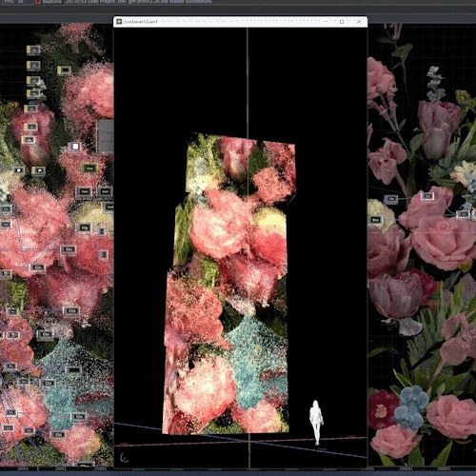Select the large gray panel node
476x476 pixels.
point(106,136)
